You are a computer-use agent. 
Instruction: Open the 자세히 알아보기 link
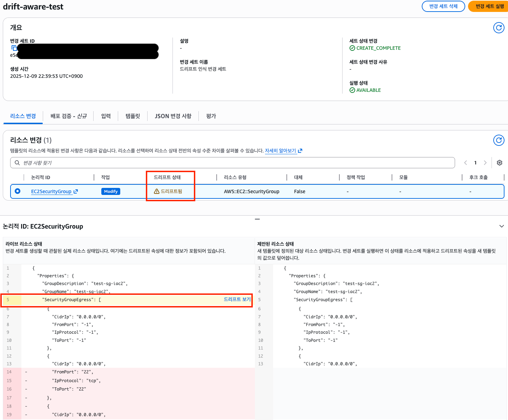point(280,151)
